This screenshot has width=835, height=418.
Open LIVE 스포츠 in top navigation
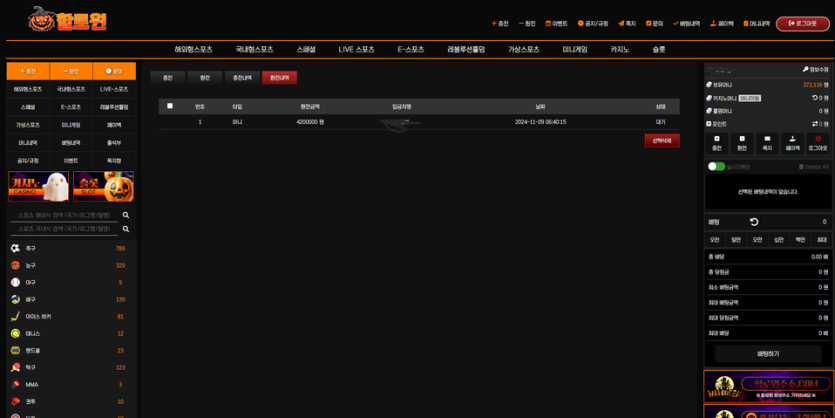(x=356, y=50)
